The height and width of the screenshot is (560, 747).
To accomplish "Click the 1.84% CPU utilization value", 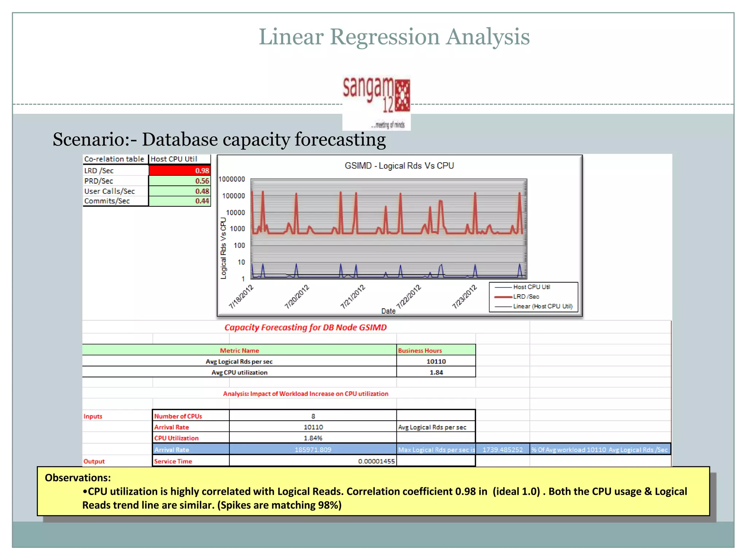I will (313, 438).
